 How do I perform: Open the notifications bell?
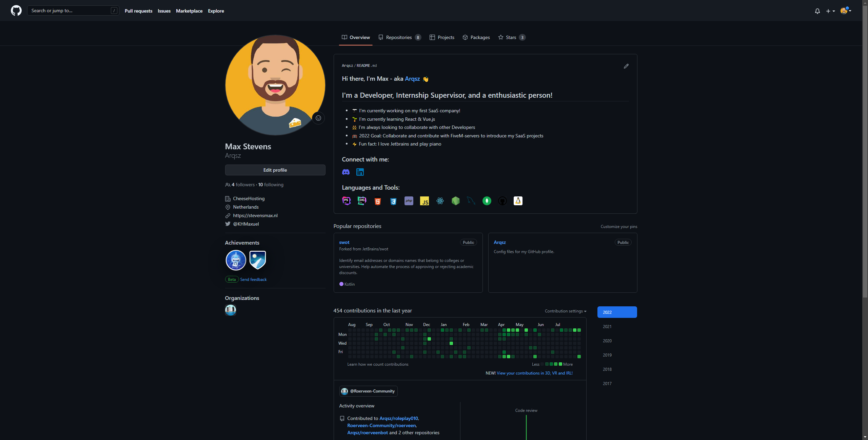(x=817, y=11)
